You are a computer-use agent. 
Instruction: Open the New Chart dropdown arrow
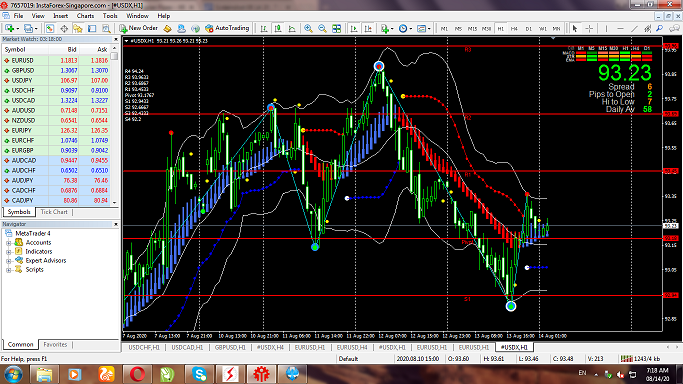[x=17, y=28]
